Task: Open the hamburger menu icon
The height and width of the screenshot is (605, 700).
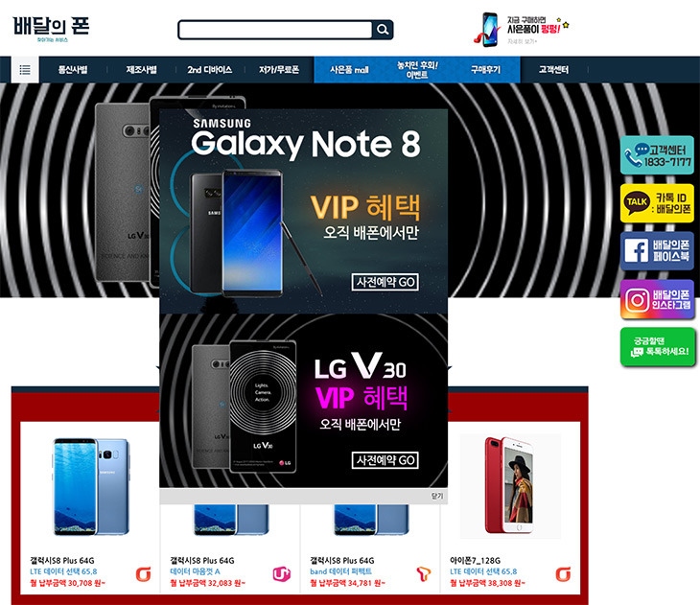Action: (x=25, y=70)
